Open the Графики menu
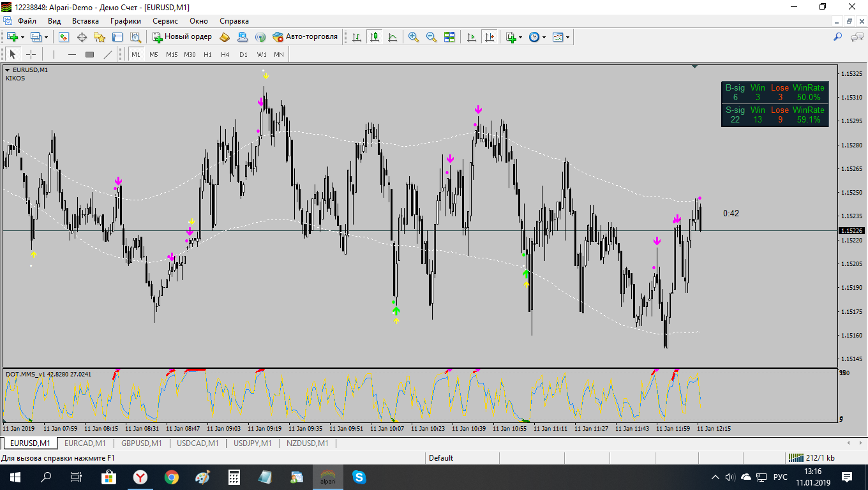868x490 pixels. point(125,20)
